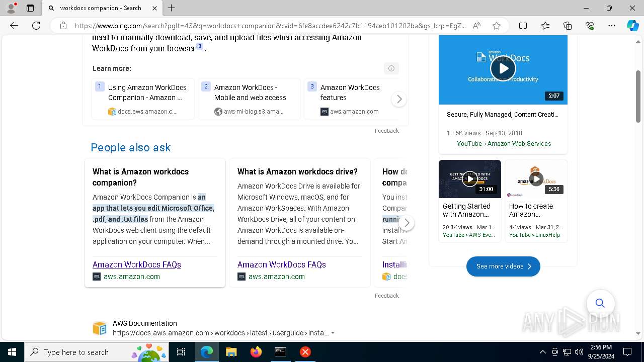Screen dimensions: 644x362
Task: Open File Explorer from taskbar
Action: click(231, 352)
